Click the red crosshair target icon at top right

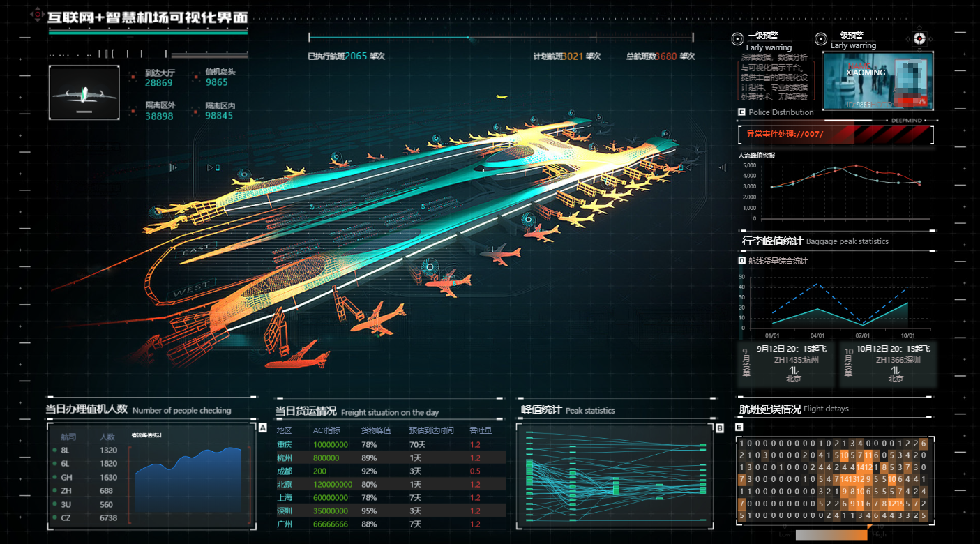[x=919, y=38]
